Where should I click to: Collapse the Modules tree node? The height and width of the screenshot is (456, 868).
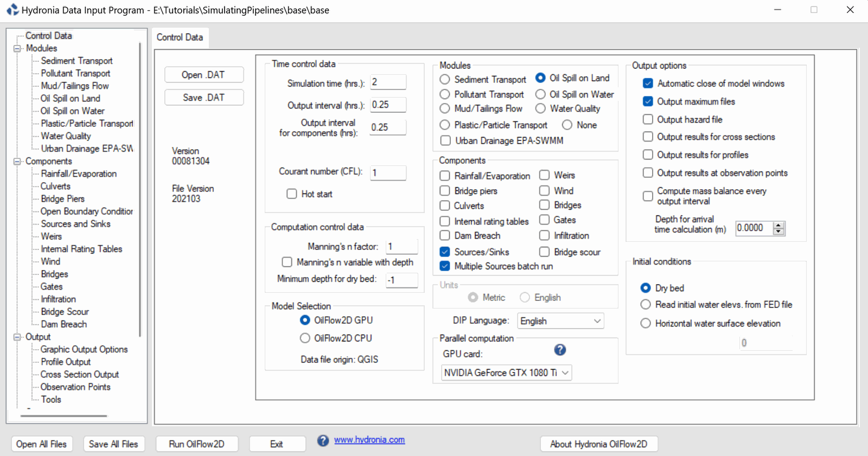click(17, 48)
